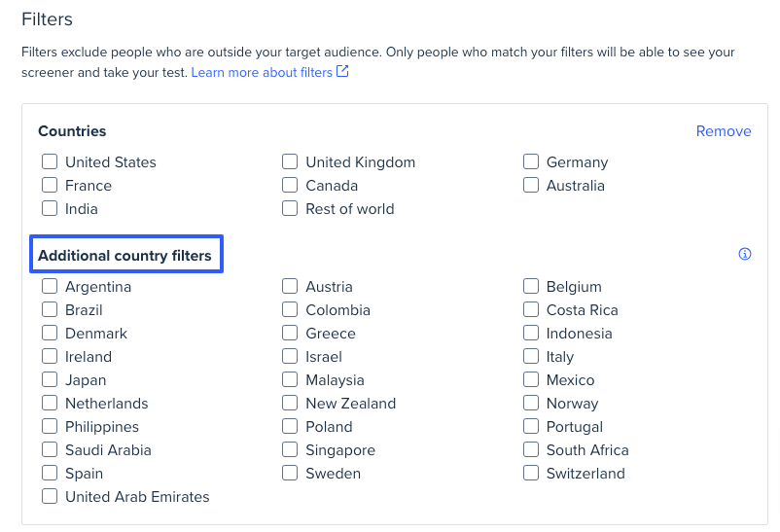This screenshot has height=532, width=780.
Task: Enable the United Kingdom checkbox
Action: coord(290,161)
